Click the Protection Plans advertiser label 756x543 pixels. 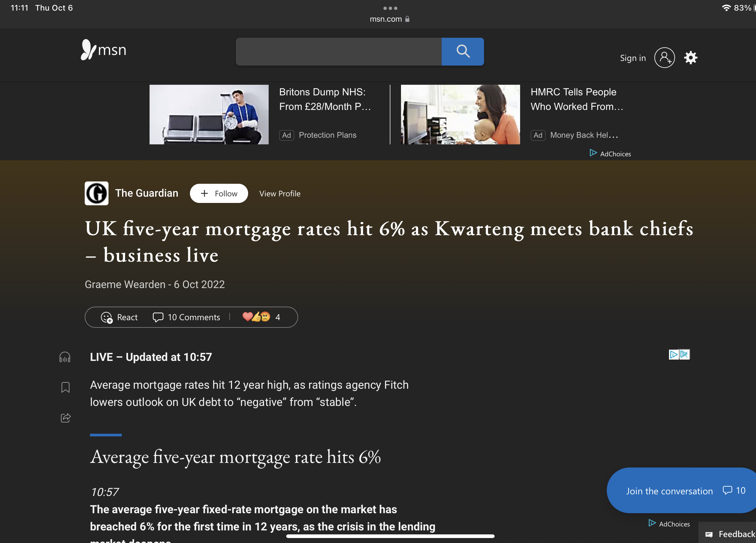[327, 135]
